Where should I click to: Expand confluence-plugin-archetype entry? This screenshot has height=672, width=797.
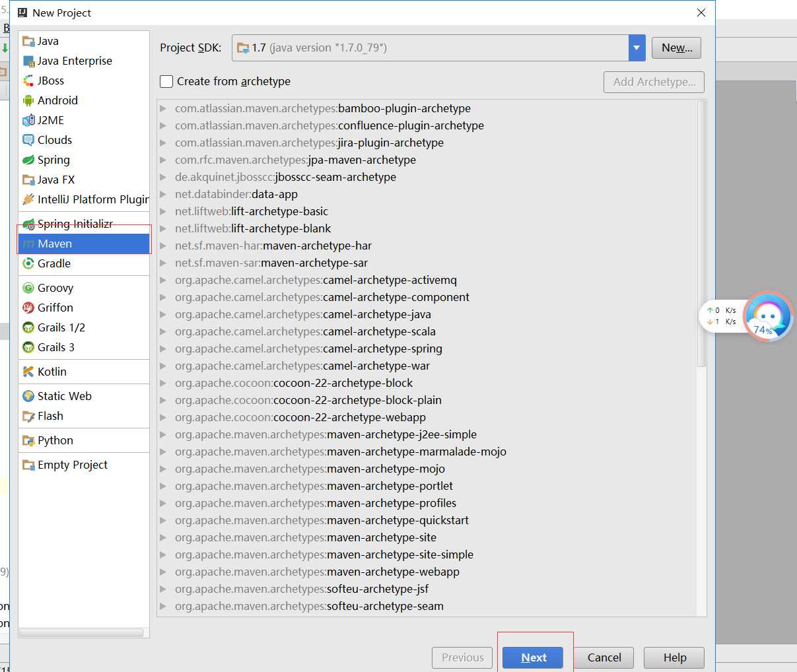tap(163, 125)
